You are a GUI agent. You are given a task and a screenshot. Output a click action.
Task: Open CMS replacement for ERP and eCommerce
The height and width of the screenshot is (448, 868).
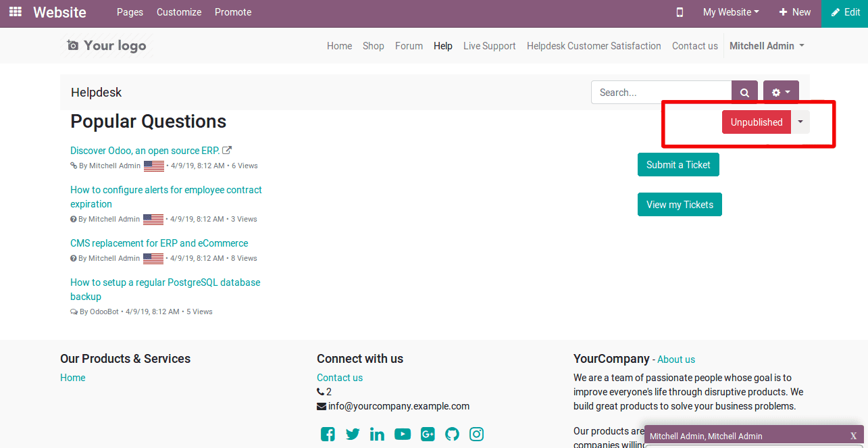point(159,243)
